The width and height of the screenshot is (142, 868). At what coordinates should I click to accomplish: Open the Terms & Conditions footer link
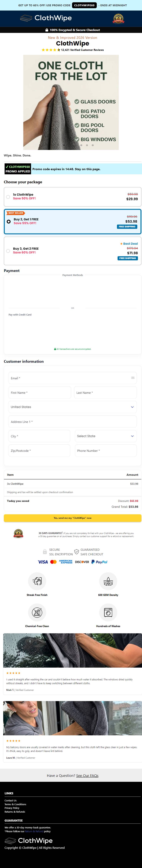15,804
